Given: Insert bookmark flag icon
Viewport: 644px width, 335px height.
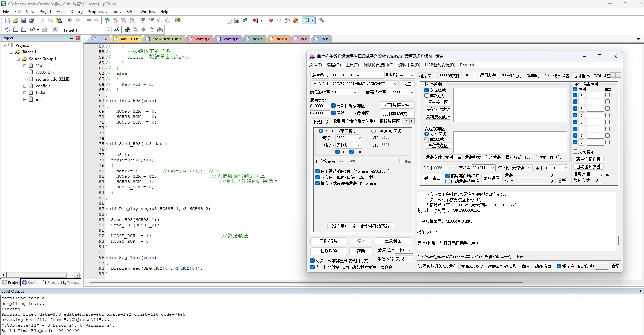Looking at the screenshot, I should pos(107,20).
